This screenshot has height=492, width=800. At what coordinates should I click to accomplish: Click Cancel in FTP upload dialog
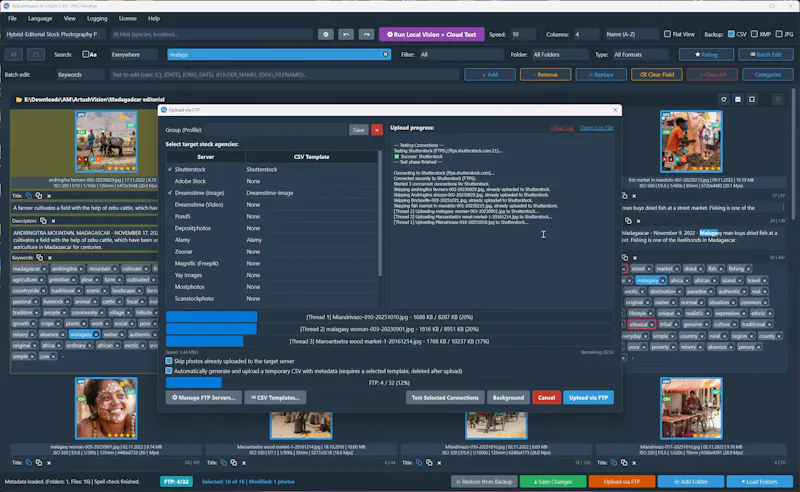pos(546,398)
